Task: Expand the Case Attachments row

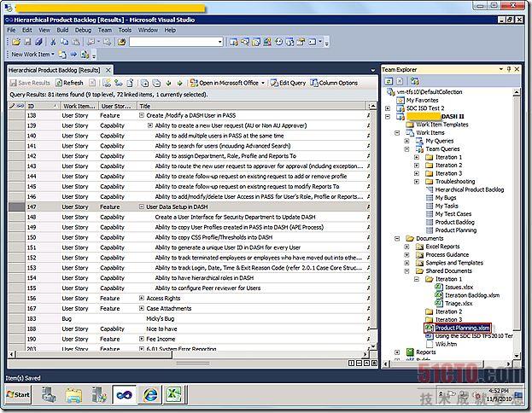Action: (142, 309)
